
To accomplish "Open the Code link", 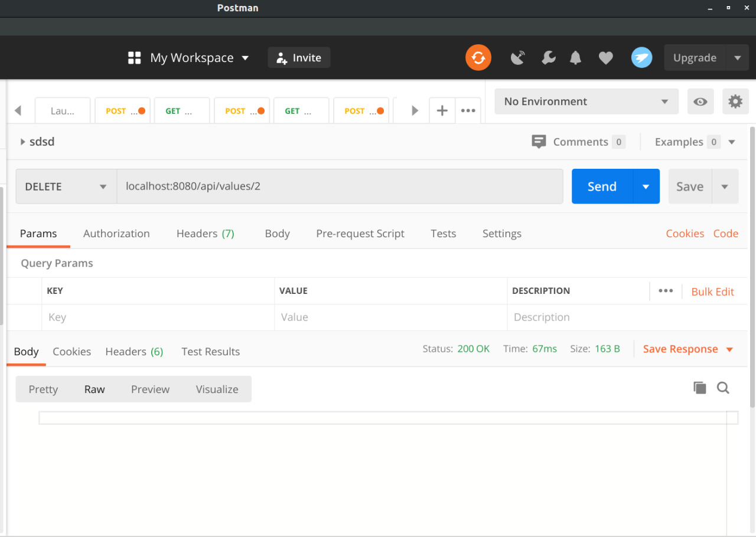I will click(x=726, y=234).
